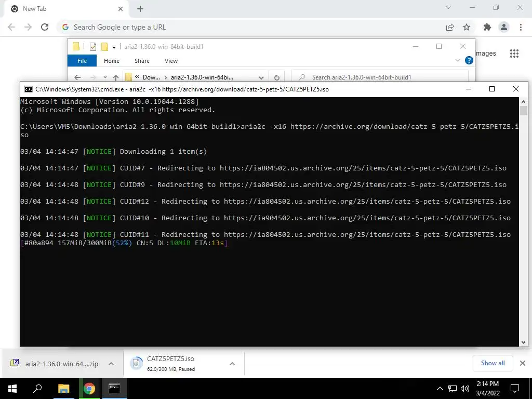Click the new folder icon in the Explorer title bar
The height and width of the screenshot is (399, 532).
click(104, 46)
